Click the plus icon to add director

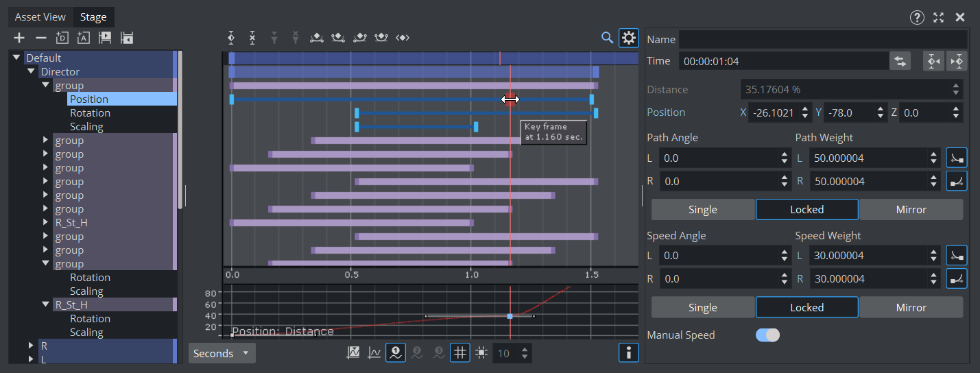[19, 38]
